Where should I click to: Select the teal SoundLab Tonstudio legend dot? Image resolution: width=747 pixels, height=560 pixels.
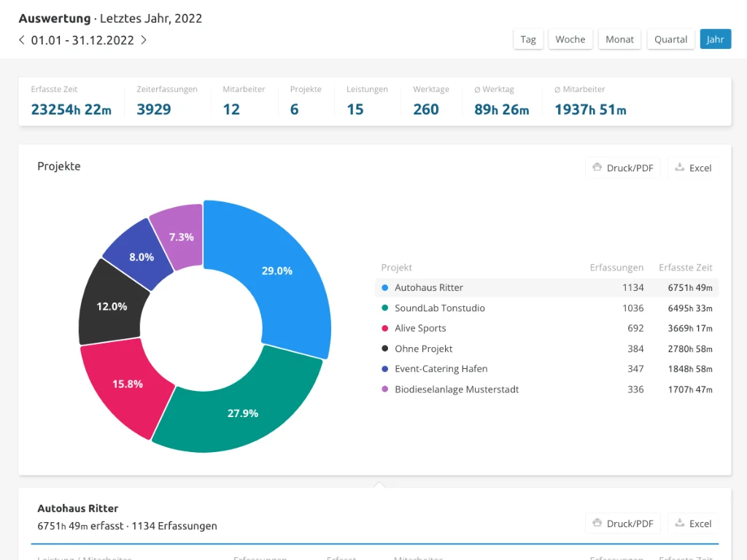click(385, 308)
